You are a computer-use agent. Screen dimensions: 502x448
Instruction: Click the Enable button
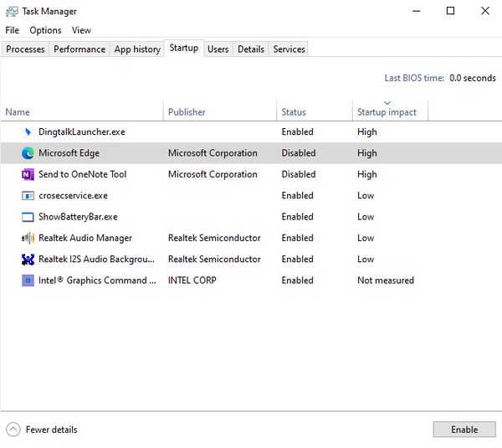click(x=464, y=430)
